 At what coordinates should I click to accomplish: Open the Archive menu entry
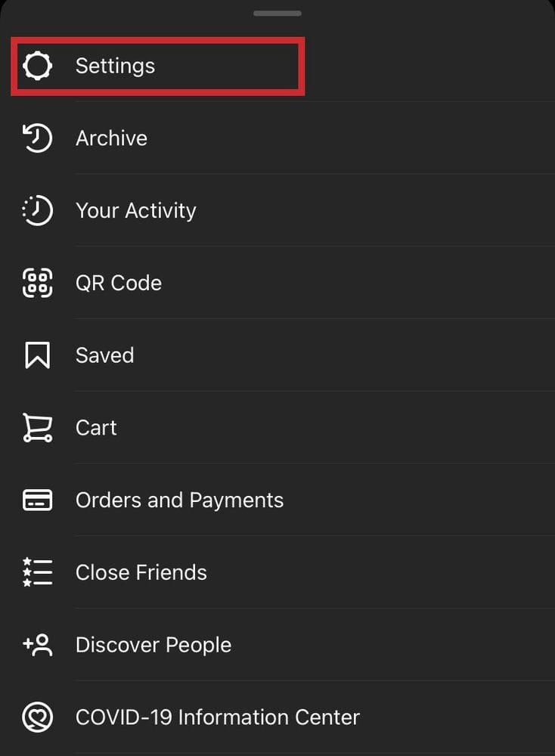[111, 138]
